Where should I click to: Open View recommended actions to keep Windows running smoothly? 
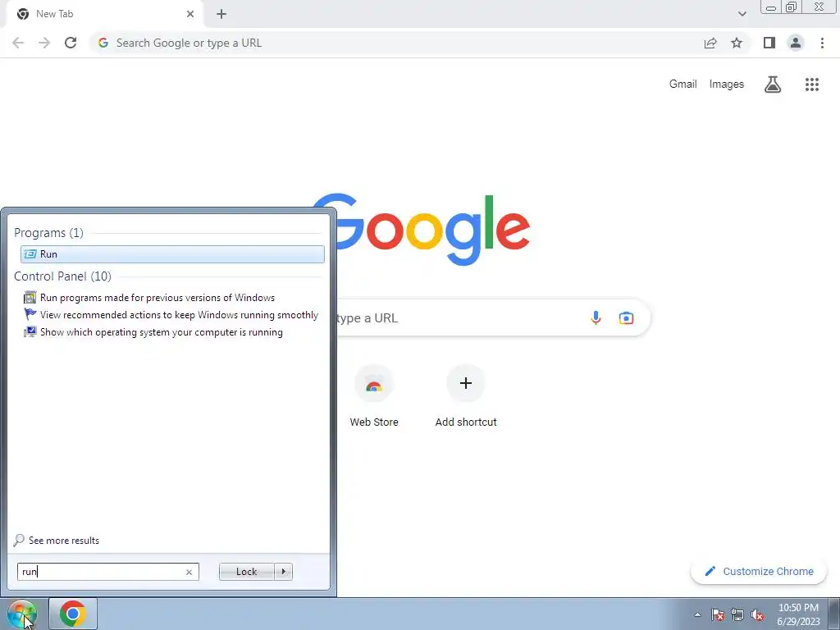(x=171, y=314)
